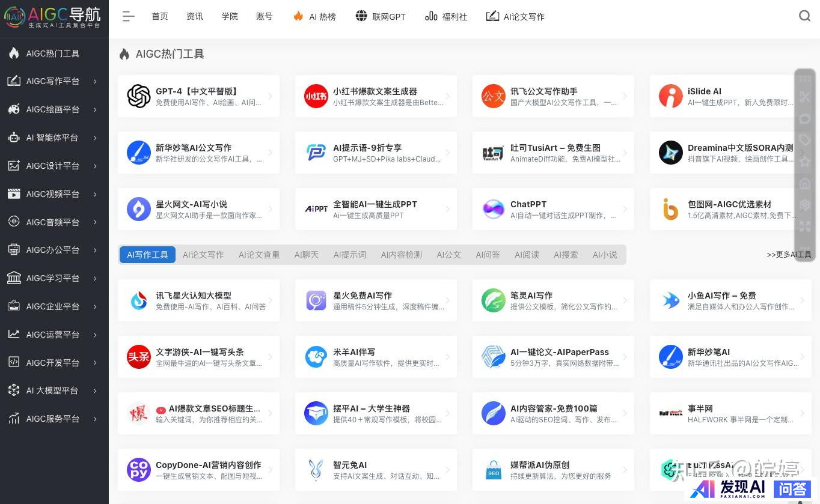Open AIGC企业平台 sidebar item
Image resolution: width=820 pixels, height=504 pixels.
click(54, 306)
